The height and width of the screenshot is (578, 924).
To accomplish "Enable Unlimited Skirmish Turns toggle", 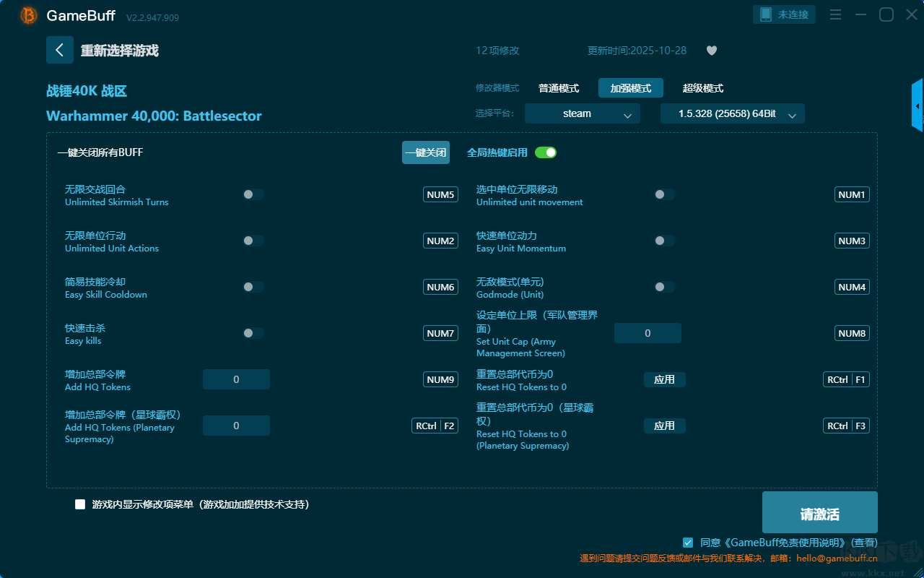I will [253, 194].
